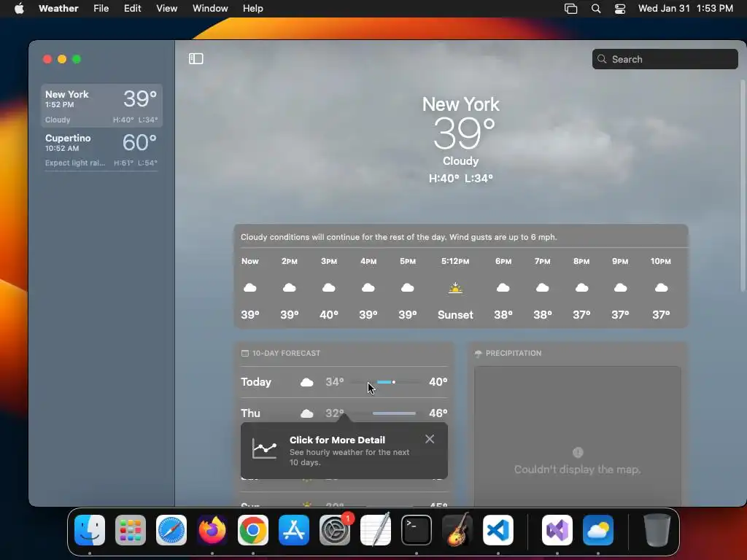The height and width of the screenshot is (560, 747).
Task: Close the Click for More Detail tooltip
Action: (x=429, y=439)
